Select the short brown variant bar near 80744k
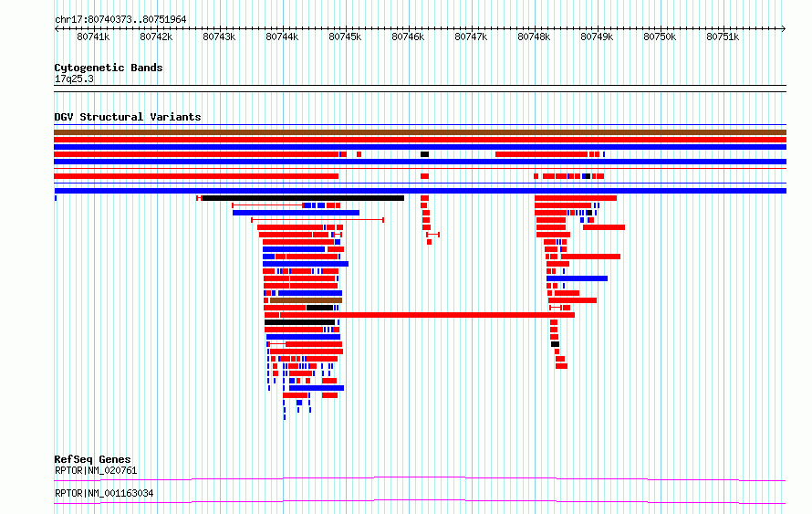 306,300
